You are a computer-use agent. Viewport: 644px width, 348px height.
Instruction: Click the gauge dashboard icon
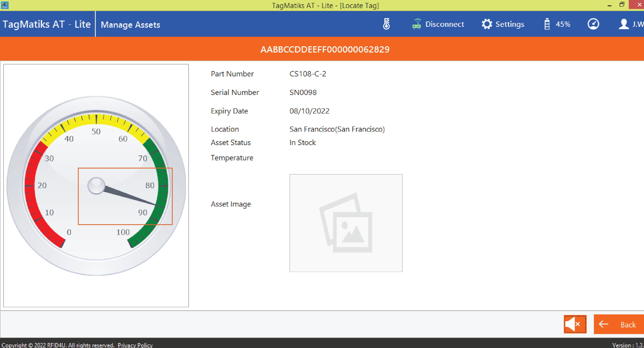[x=593, y=24]
